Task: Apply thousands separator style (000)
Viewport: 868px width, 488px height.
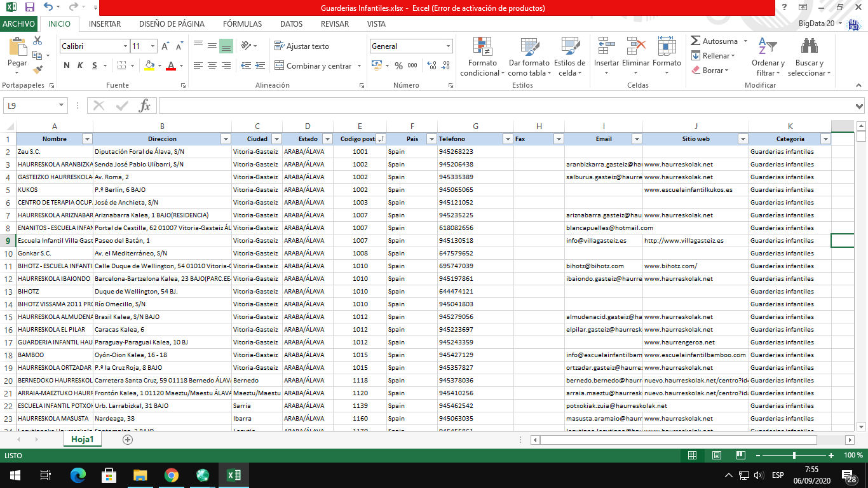Action: tap(412, 65)
